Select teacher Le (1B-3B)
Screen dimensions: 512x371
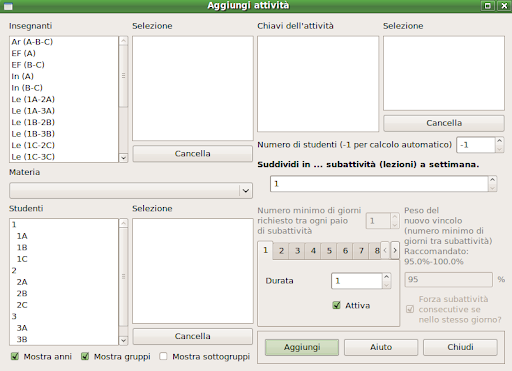64,134
